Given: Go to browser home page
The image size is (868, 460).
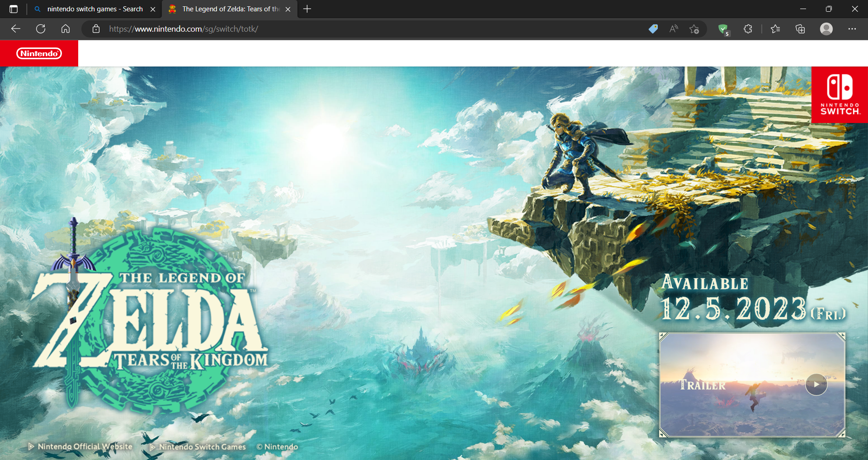Looking at the screenshot, I should pos(66,29).
